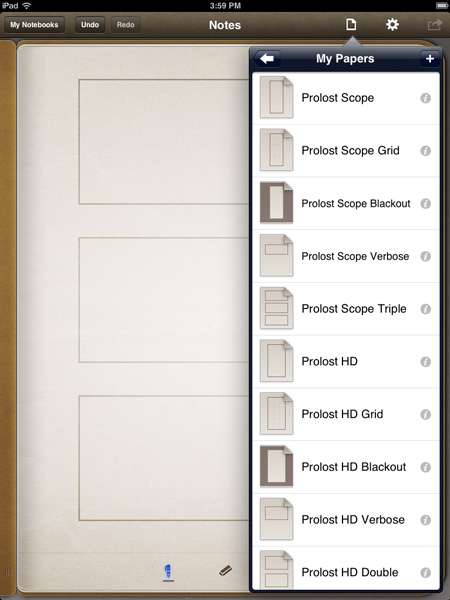The width and height of the screenshot is (450, 600).
Task: Select the blue pen tool
Action: pos(168,573)
